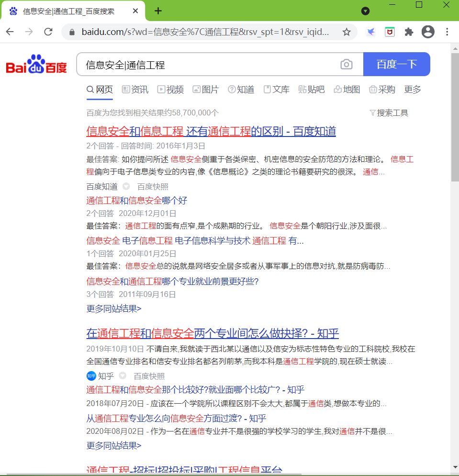Select the 网页 search tab
Image resolution: width=459 pixels, height=476 pixels.
pyautogui.click(x=100, y=90)
